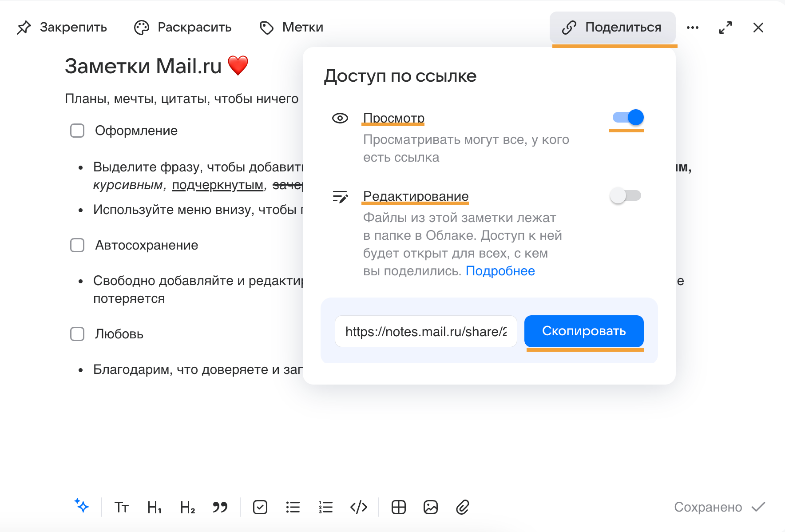785x532 pixels.
Task: Insert a code block
Action: coord(359,507)
